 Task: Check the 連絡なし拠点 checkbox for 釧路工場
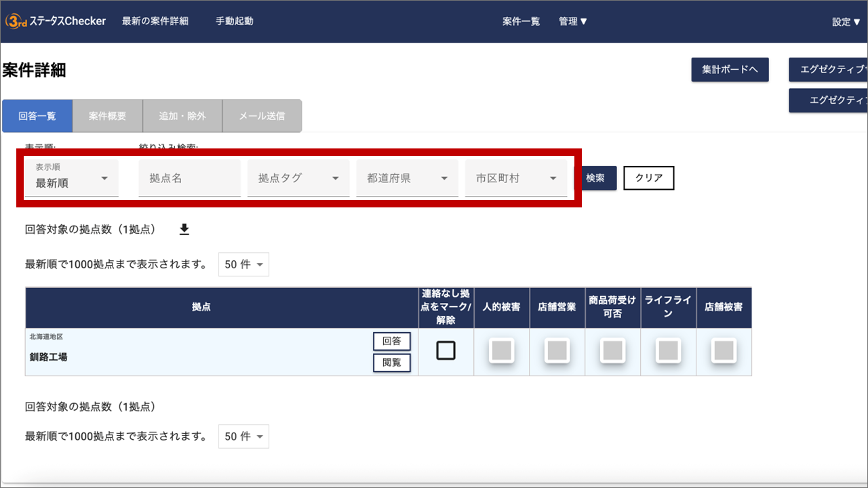(x=446, y=350)
